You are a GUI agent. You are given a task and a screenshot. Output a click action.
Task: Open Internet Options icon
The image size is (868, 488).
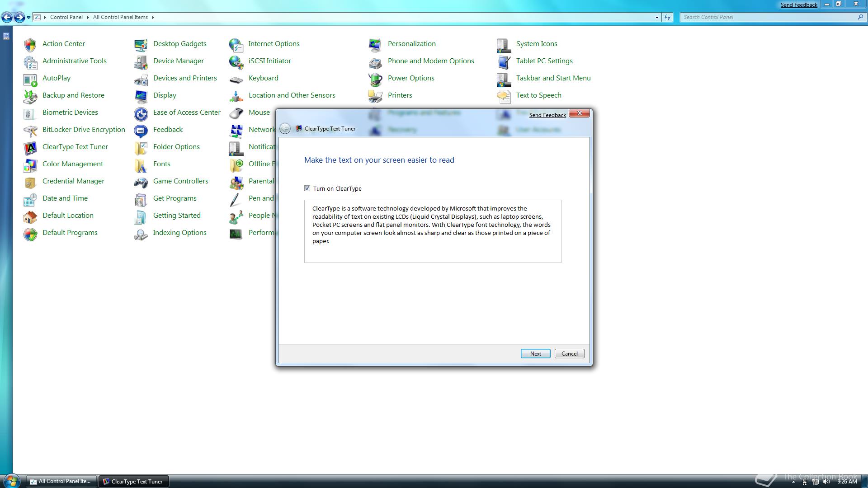point(236,44)
